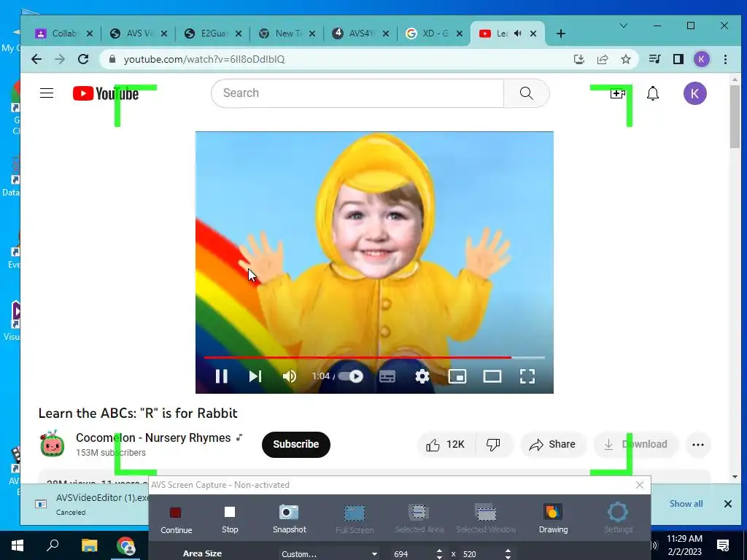747x560 pixels.
Task: Open YouTube account avatar K menu
Action: point(695,93)
